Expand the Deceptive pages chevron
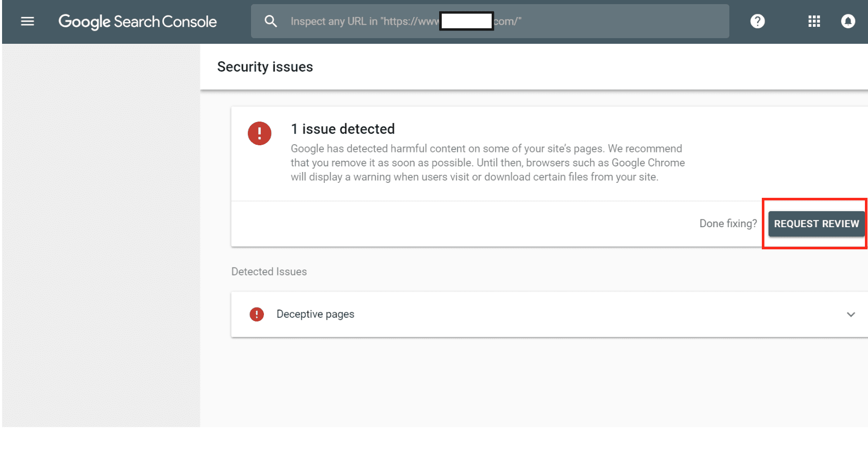Viewport: 868px width, 476px height. click(x=850, y=314)
